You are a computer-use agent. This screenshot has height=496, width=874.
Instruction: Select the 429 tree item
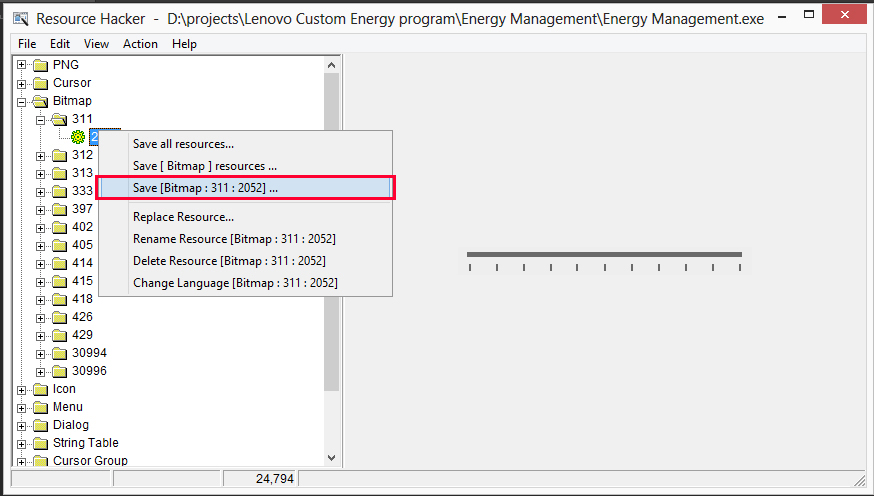click(x=82, y=335)
